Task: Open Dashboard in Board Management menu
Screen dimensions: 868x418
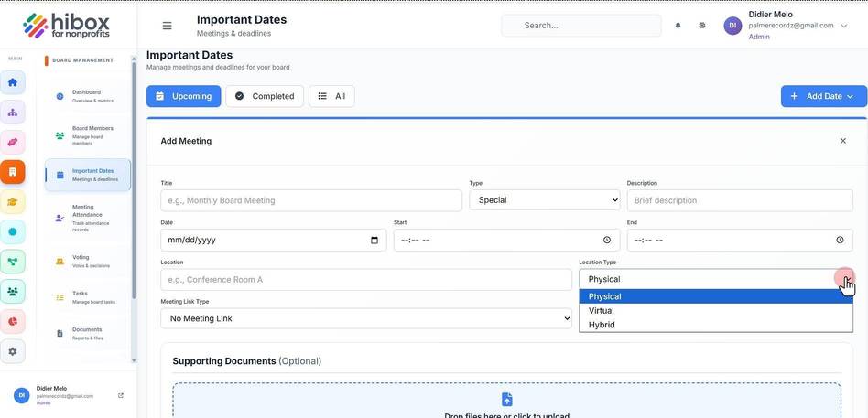Action: click(87, 96)
